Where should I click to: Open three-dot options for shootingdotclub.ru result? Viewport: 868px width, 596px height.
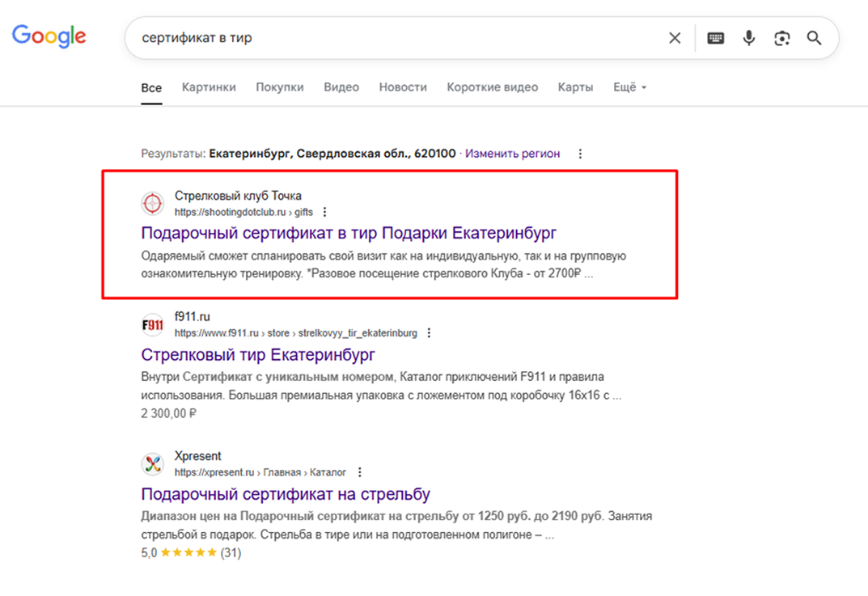(x=325, y=213)
